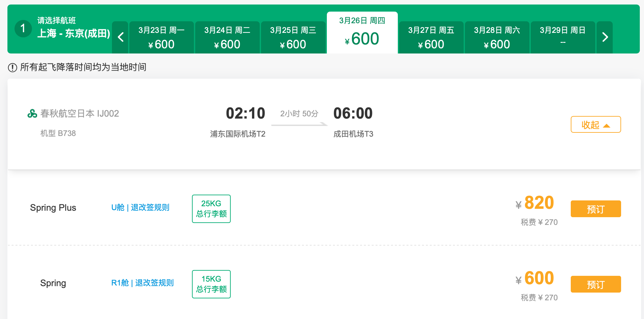This screenshot has width=644, height=319.
Task: Select the 3月25日 周三 date tab
Action: (293, 37)
